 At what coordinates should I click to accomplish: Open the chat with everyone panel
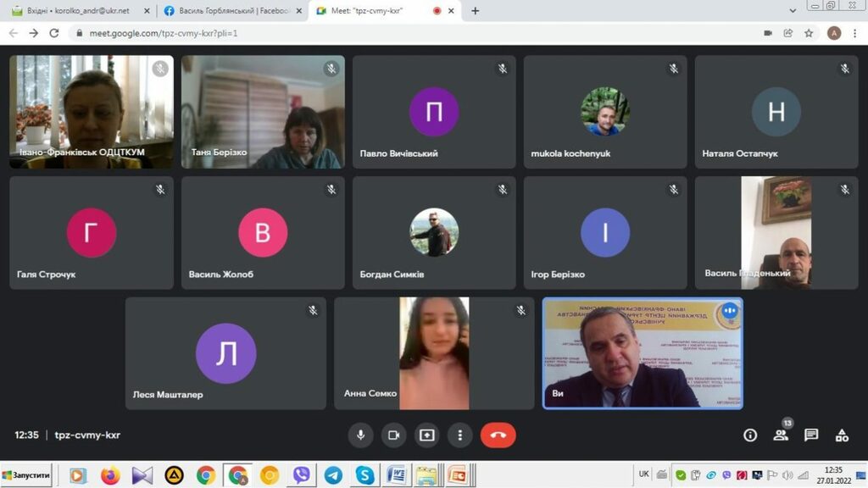pos(811,435)
